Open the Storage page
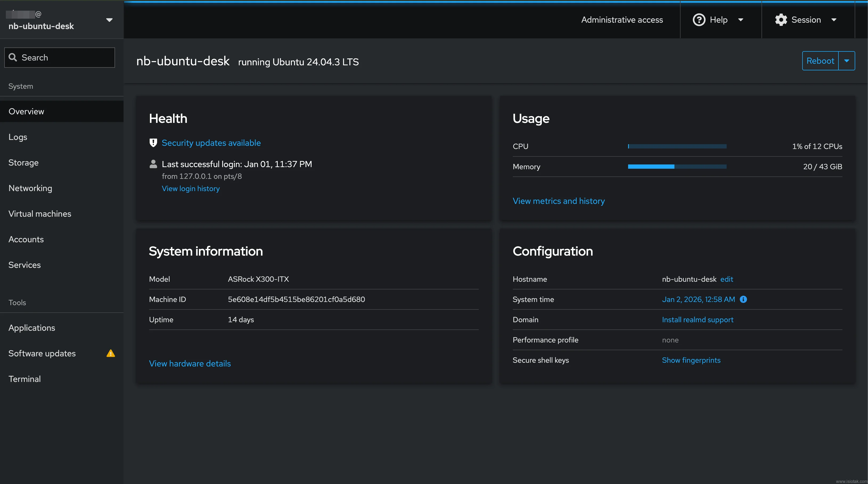 pyautogui.click(x=62, y=163)
